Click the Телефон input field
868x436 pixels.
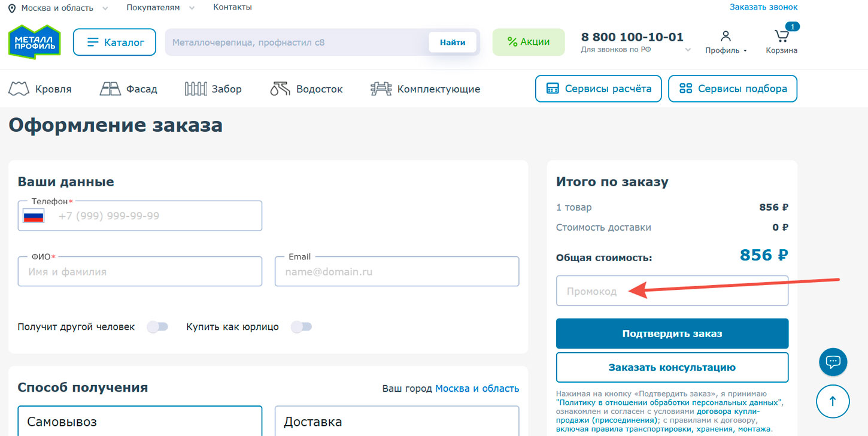[140, 216]
